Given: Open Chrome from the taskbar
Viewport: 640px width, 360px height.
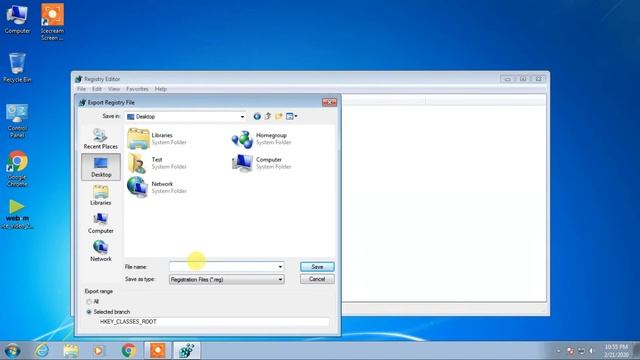Looking at the screenshot, I should tap(129, 351).
